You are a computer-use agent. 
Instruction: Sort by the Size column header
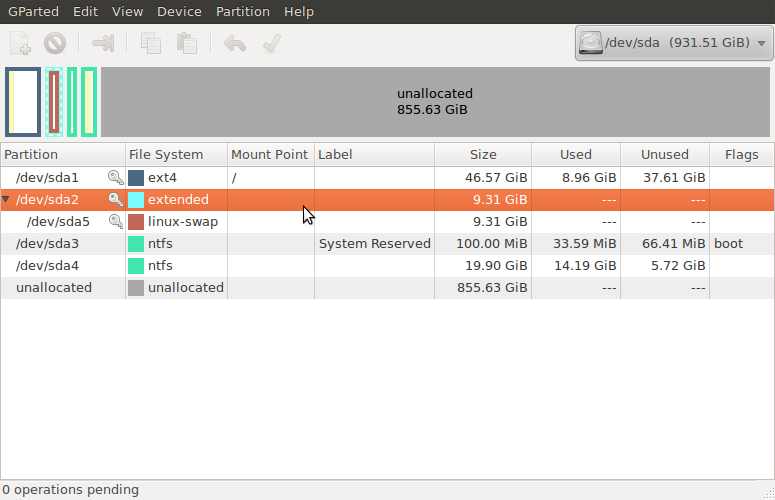(x=483, y=155)
